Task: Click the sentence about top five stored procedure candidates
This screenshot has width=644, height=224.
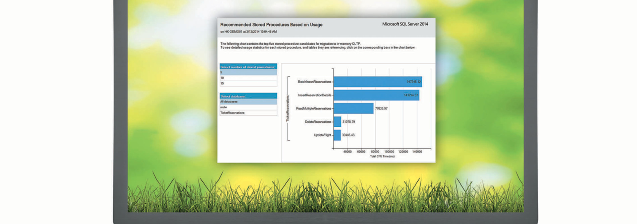Action: tap(290, 44)
